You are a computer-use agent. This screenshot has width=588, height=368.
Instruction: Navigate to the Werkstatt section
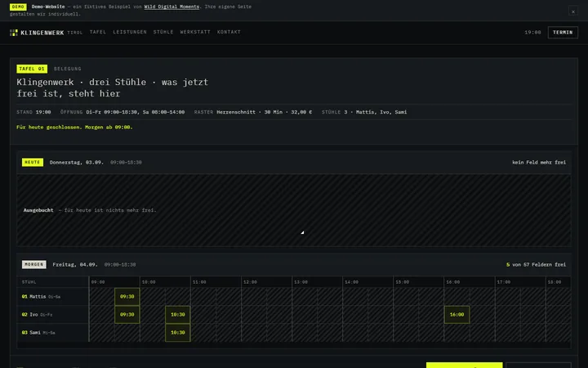(195, 32)
